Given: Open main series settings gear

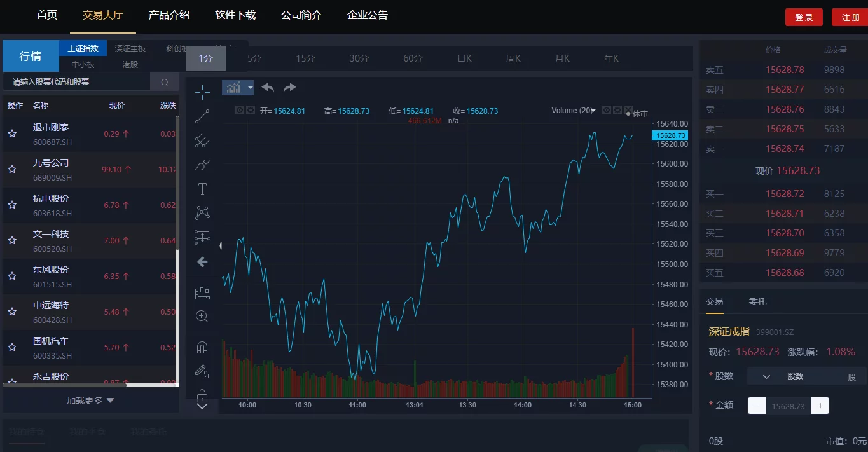Looking at the screenshot, I should click(x=251, y=110).
